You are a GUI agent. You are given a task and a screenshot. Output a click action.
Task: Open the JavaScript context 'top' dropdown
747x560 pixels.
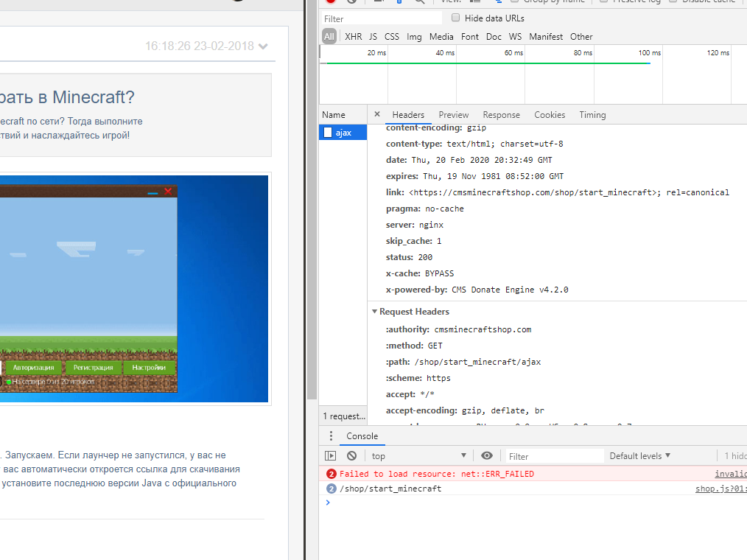click(418, 456)
